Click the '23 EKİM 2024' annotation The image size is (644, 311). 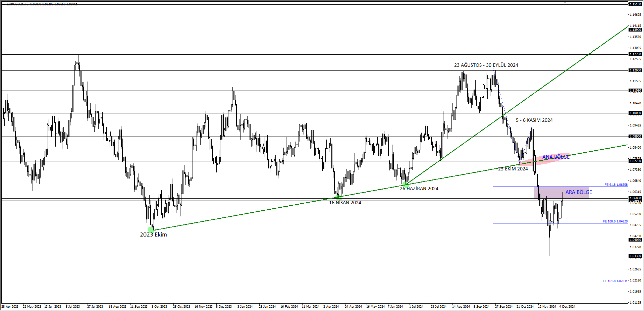(x=513, y=169)
